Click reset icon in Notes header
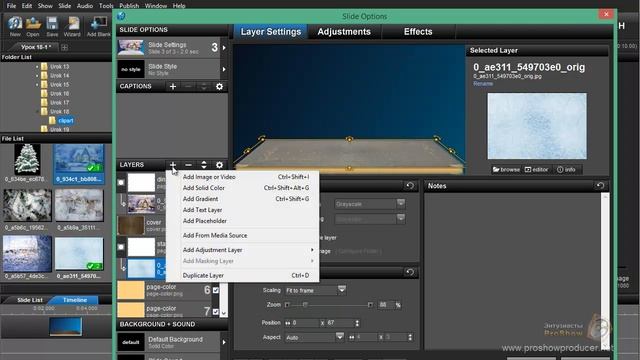The height and width of the screenshot is (360, 640). coord(600,186)
